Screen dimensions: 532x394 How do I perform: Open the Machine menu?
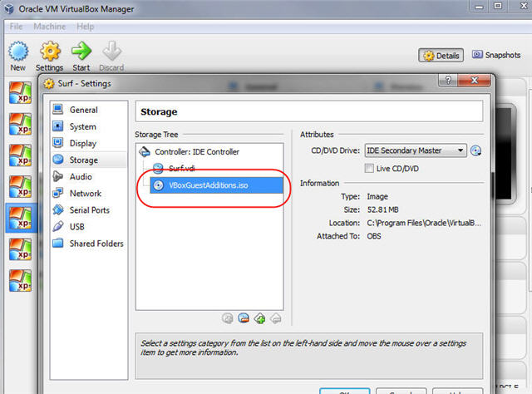pyautogui.click(x=50, y=27)
